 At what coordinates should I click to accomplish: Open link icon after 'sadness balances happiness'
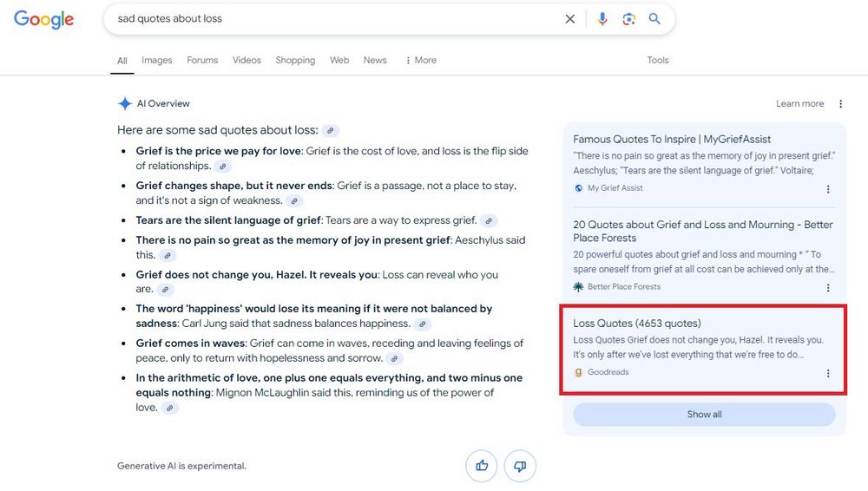point(423,324)
